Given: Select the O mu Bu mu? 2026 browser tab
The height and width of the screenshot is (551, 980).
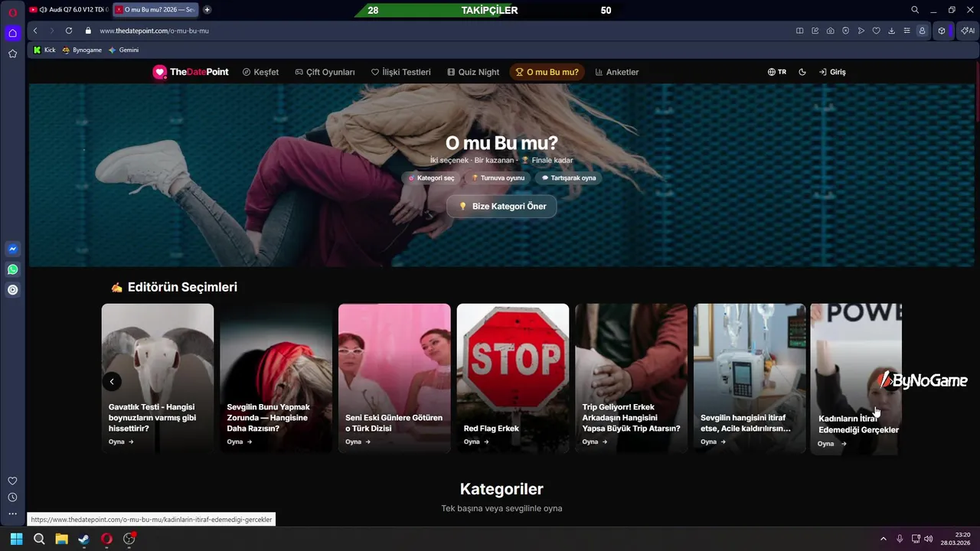Looking at the screenshot, I should [x=155, y=10].
